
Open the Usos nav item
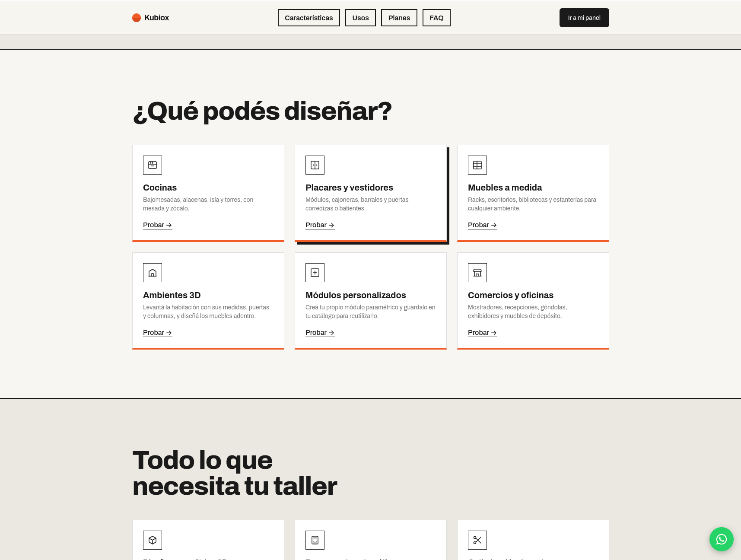(x=360, y=18)
